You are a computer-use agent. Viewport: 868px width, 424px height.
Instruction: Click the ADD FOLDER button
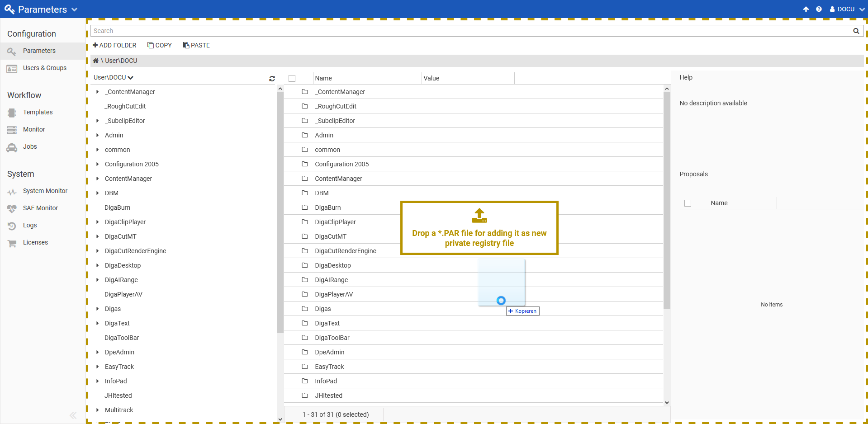(x=114, y=45)
